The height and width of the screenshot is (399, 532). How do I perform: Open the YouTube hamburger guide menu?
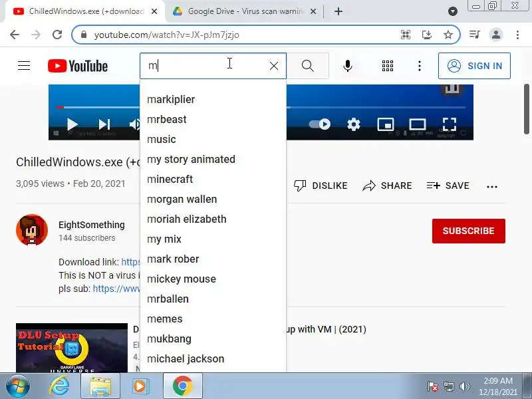click(24, 65)
